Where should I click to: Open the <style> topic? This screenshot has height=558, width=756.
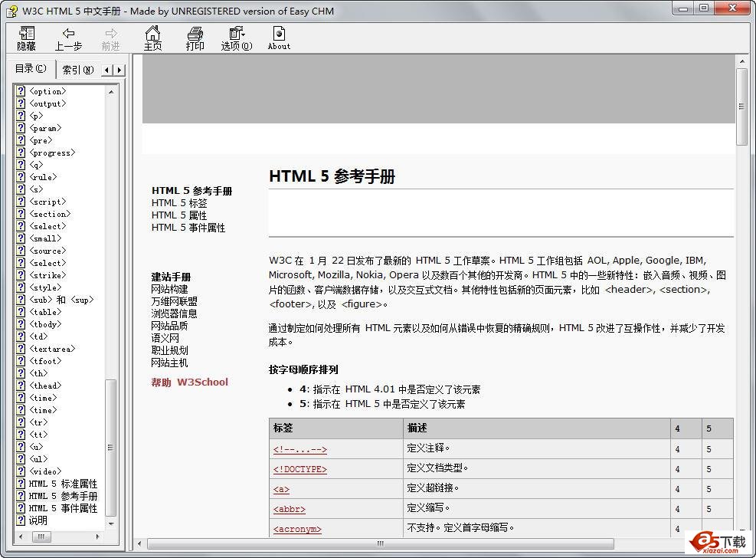[x=45, y=287]
